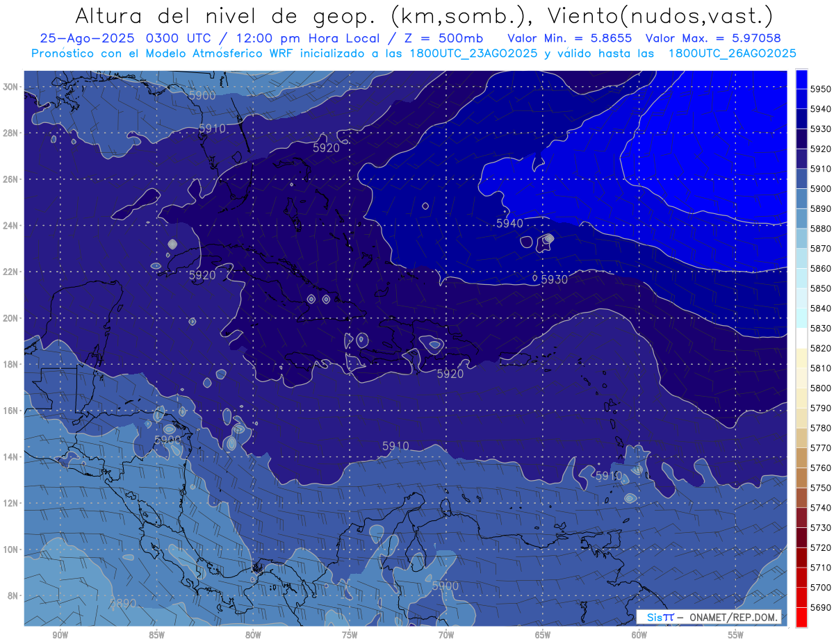Click 'Valor Min. = 5.8655'
Screen dimensions: 834x644
571,38
